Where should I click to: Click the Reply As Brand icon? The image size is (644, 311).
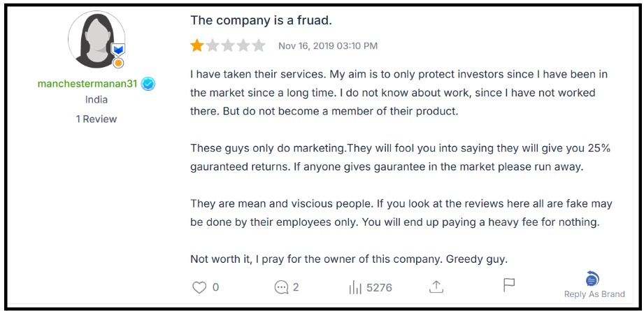[592, 279]
